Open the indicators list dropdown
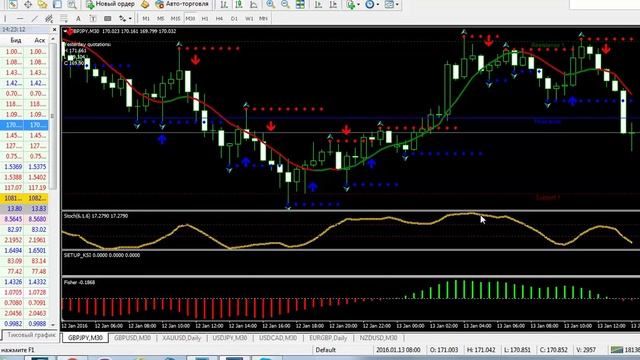Screen dimensions: 640x360 coord(353,4)
